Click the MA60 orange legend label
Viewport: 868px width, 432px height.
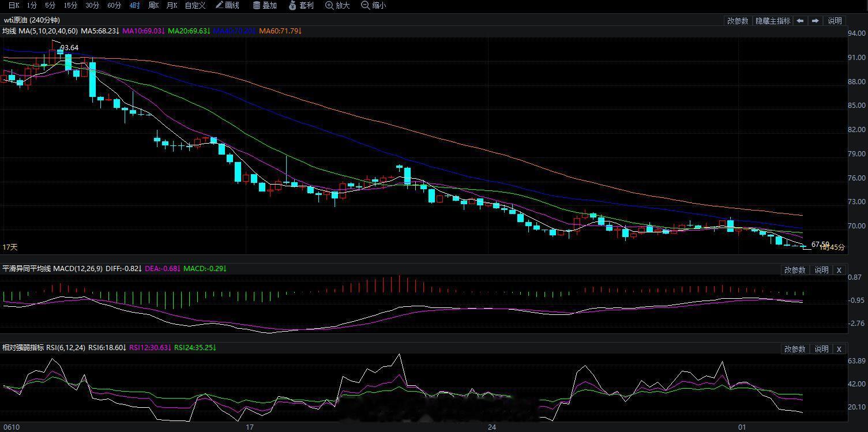point(280,31)
